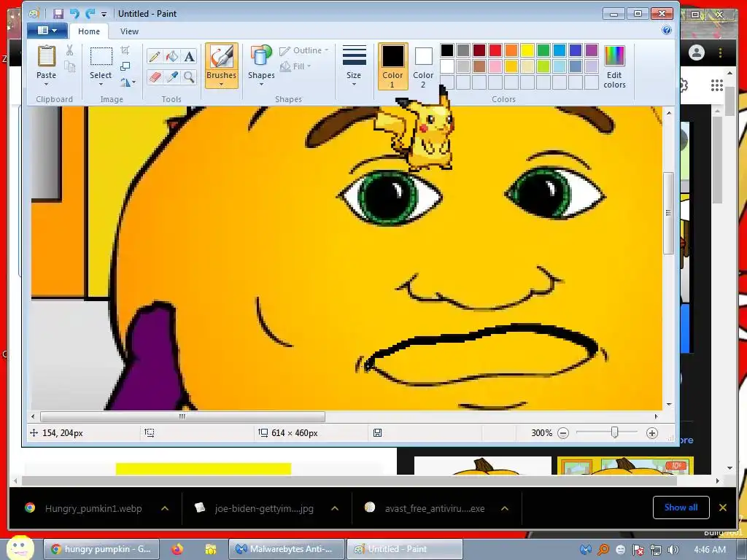
Task: Click the Redo arrow in title bar
Action: click(90, 13)
